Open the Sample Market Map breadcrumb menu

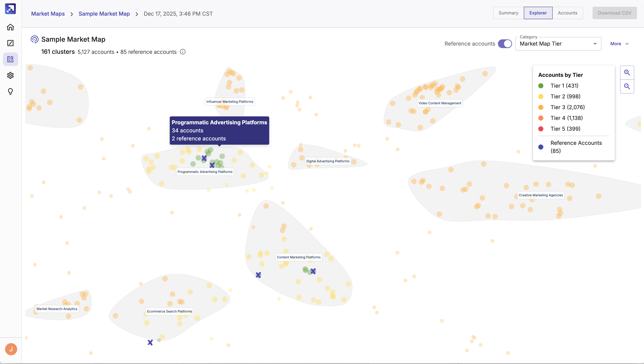click(104, 13)
